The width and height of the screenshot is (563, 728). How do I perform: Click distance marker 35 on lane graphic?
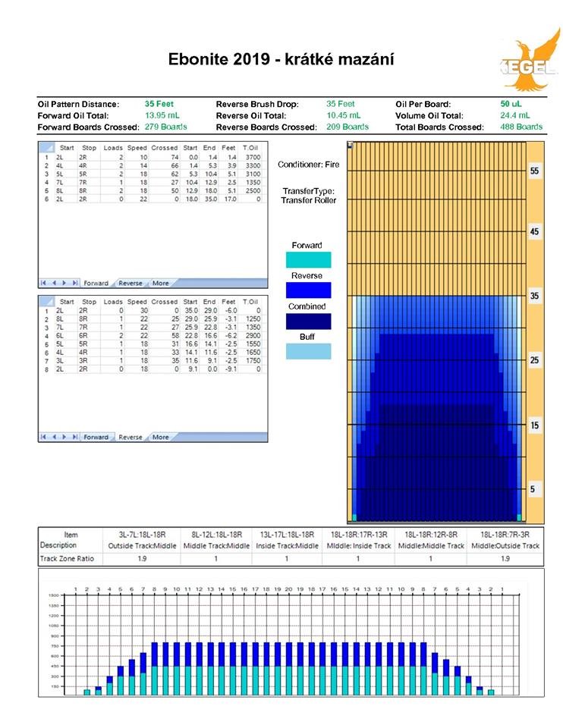coord(535,296)
